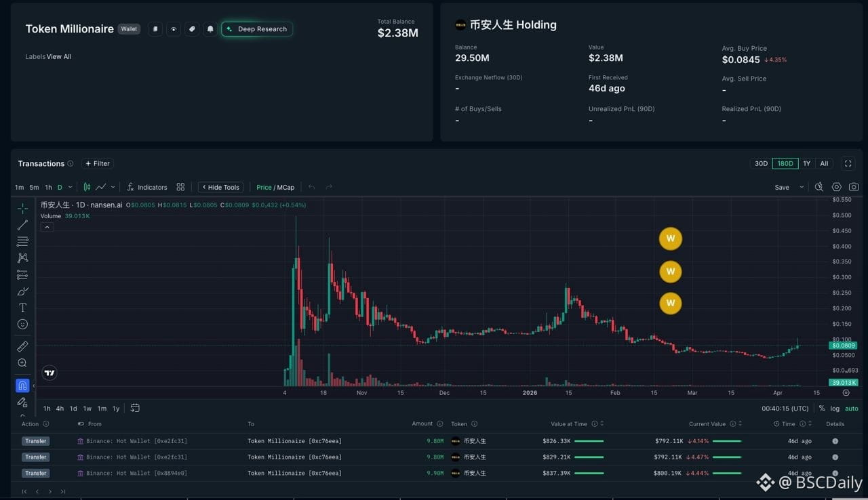Select the line chart style icon
The image size is (868, 500).
(x=101, y=187)
